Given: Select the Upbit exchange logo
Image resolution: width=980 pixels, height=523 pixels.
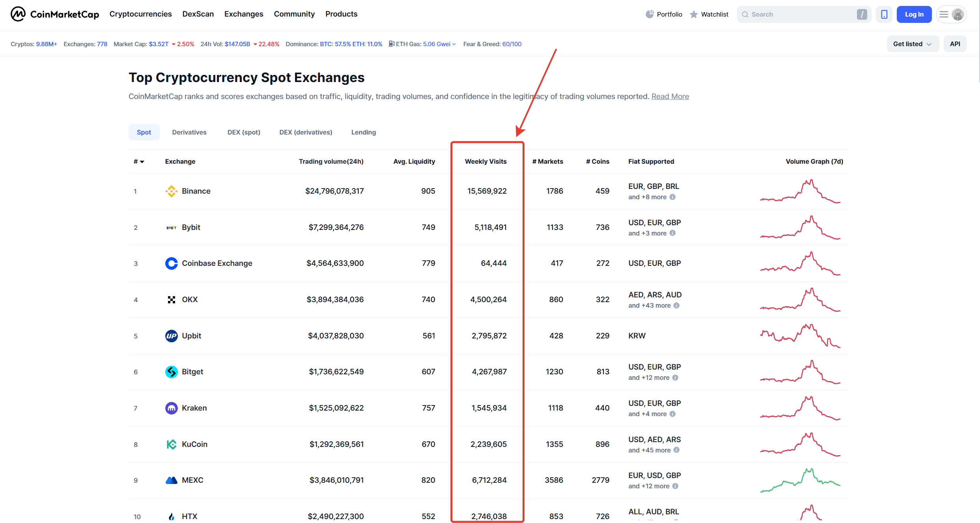Looking at the screenshot, I should pos(172,336).
